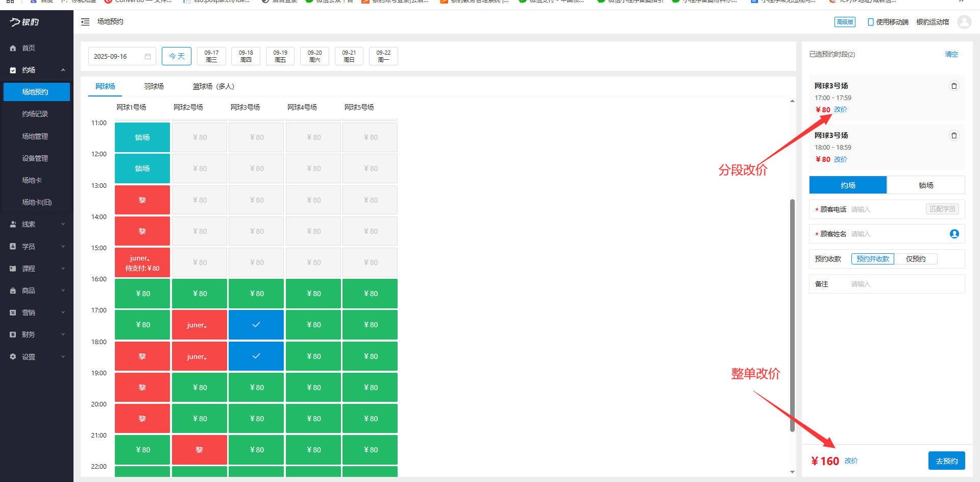Viewport: 980px width, 482px height.
Task: Open the user avatar in top right
Action: click(964, 22)
